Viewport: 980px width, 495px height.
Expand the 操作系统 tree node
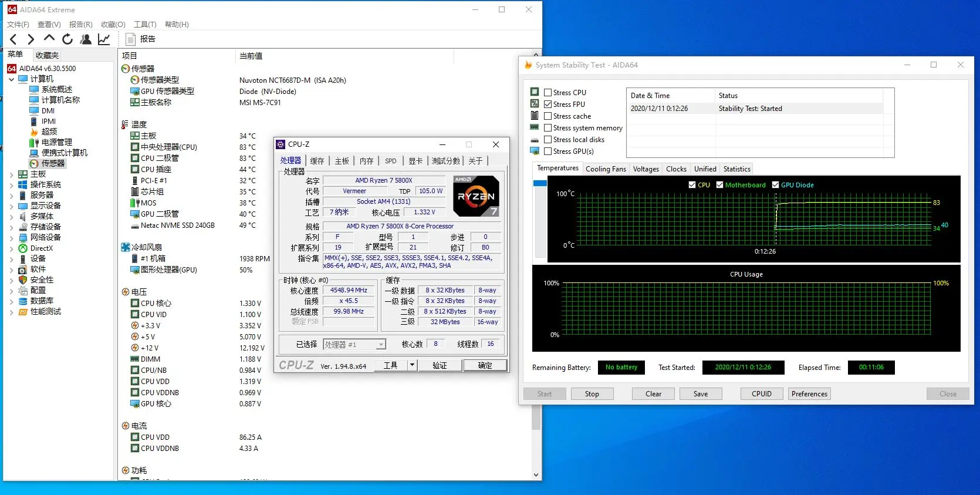(11, 185)
